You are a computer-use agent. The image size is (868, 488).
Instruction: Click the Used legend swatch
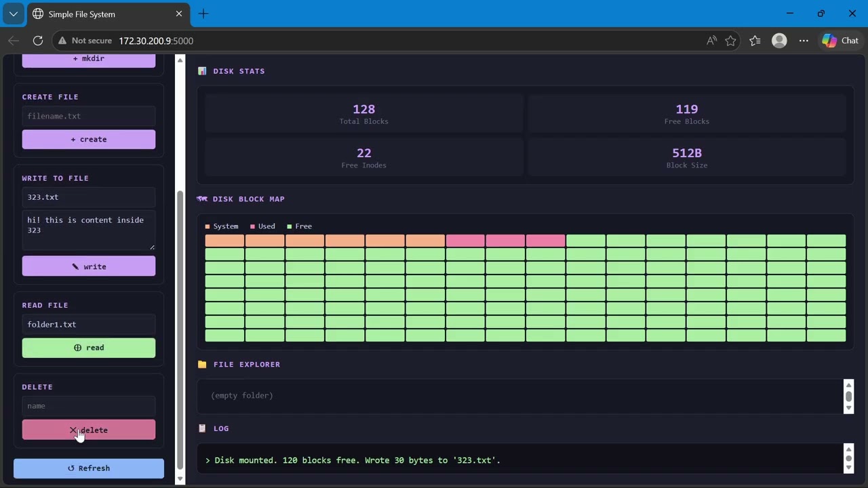pos(253,226)
